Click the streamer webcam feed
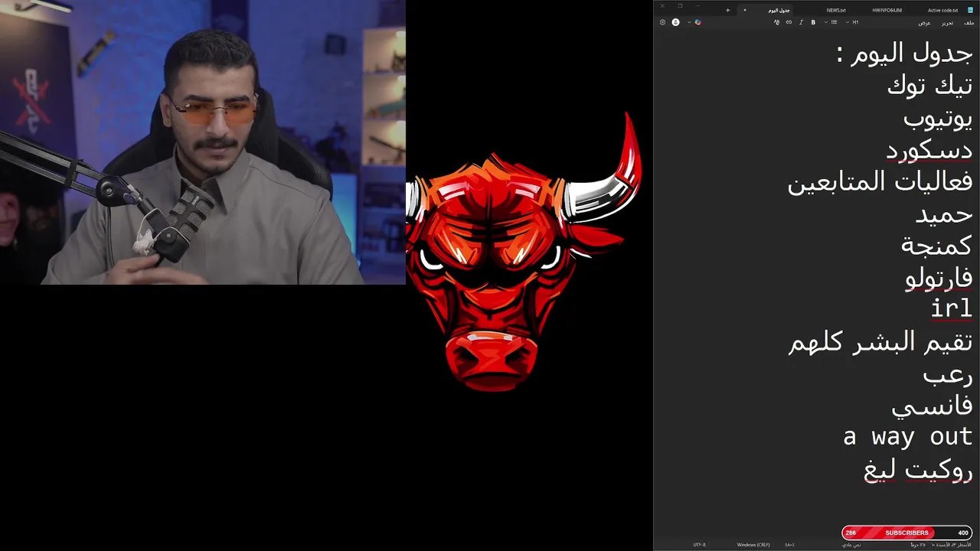Viewport: 980px width, 551px height. tap(203, 142)
